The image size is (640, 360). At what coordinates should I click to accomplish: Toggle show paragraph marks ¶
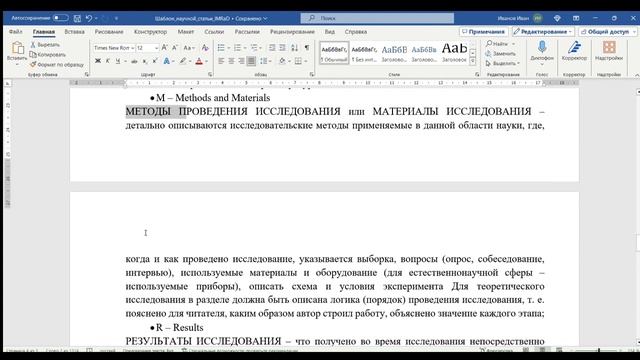[x=307, y=48]
